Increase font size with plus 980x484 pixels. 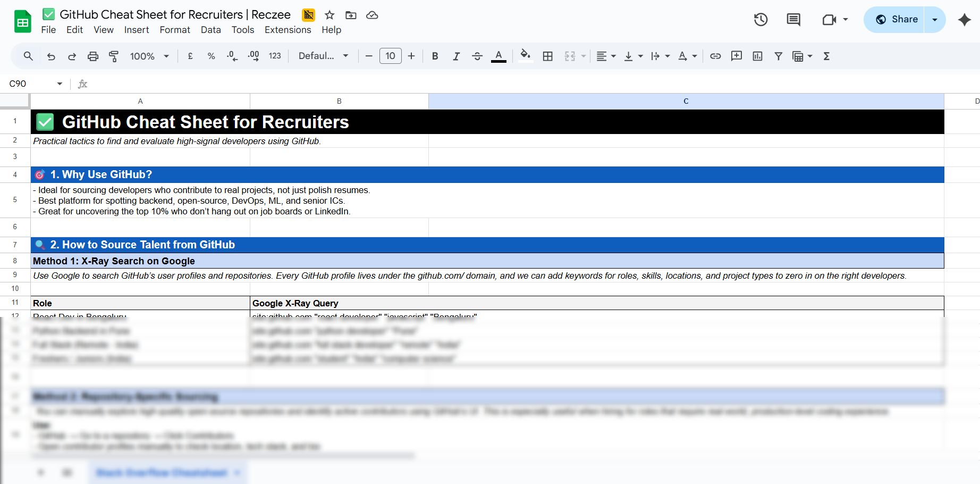click(411, 56)
